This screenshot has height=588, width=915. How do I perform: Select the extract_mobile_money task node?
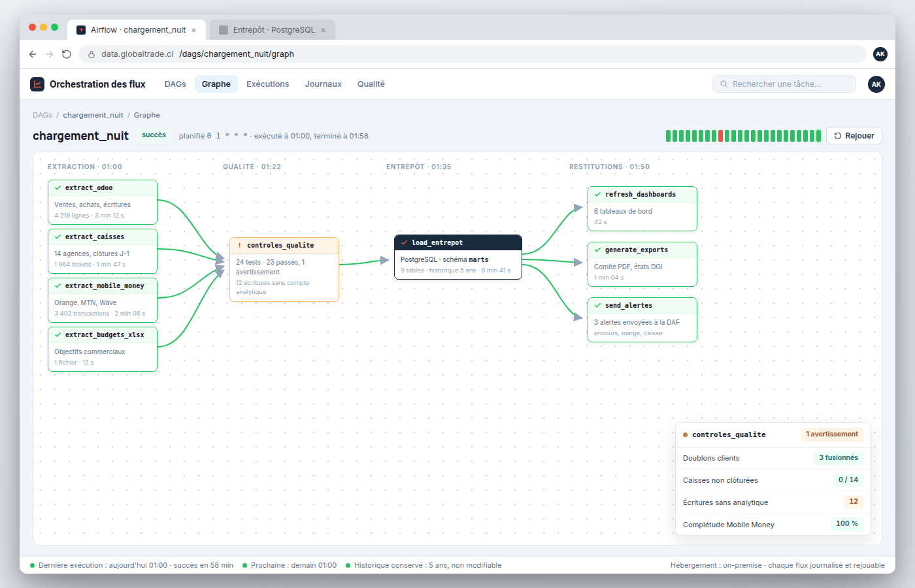pos(103,301)
